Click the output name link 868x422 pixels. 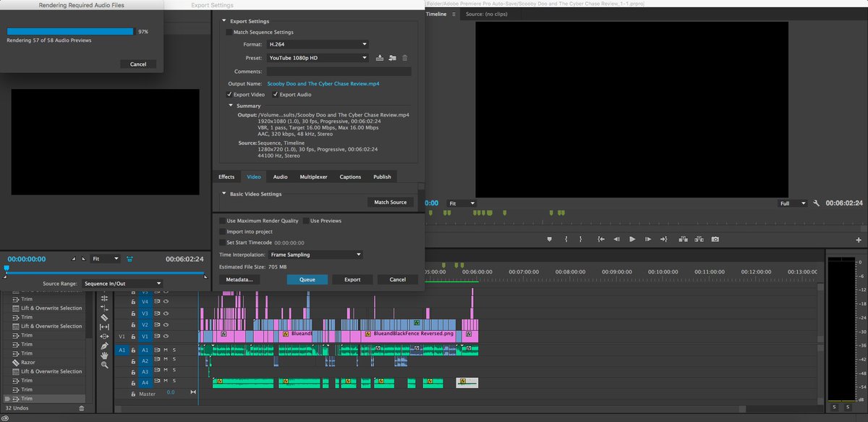click(x=323, y=84)
